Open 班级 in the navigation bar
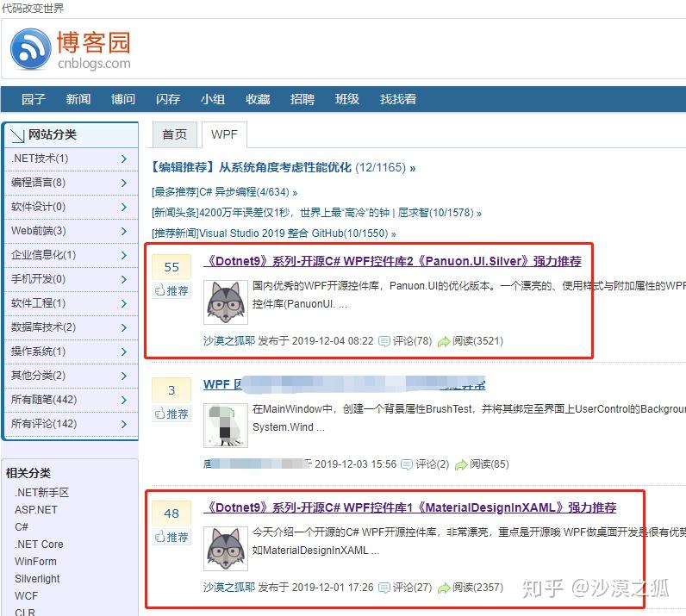This screenshot has width=686, height=616. 347,99
